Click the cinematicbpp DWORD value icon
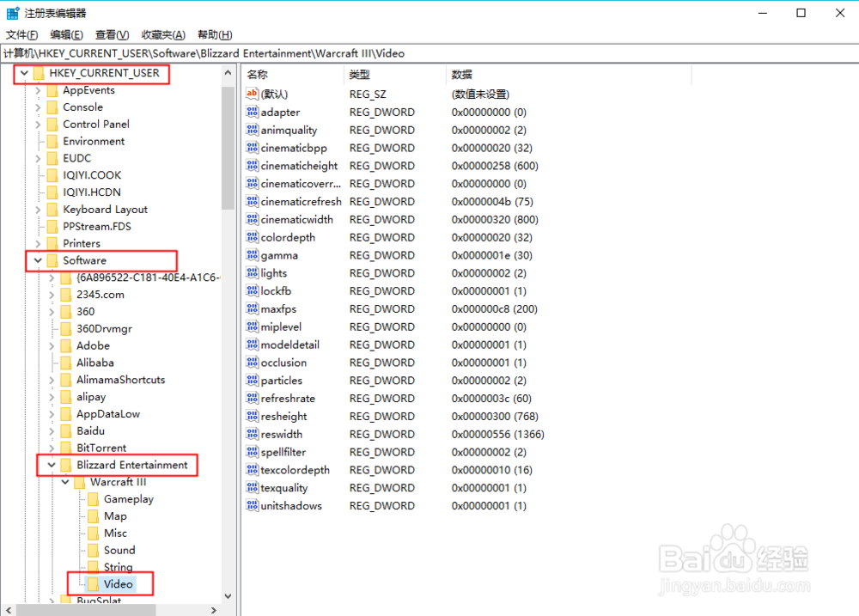This screenshot has height=616, width=859. point(252,148)
